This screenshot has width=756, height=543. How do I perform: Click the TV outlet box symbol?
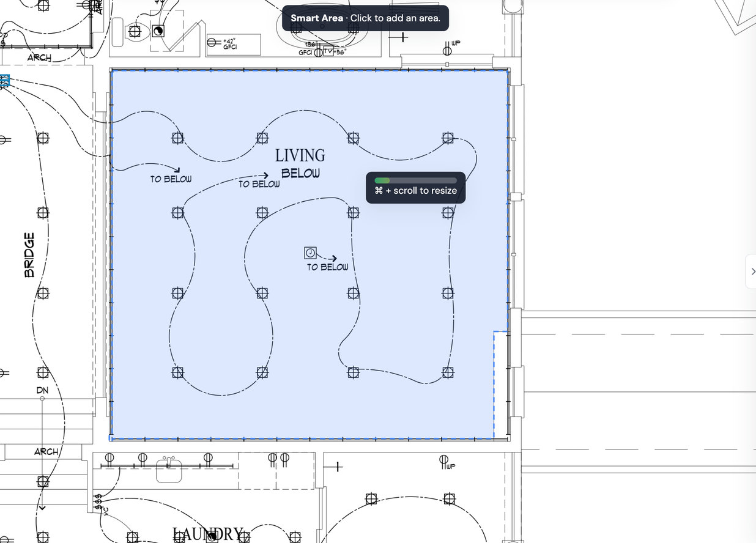pyautogui.click(x=328, y=52)
